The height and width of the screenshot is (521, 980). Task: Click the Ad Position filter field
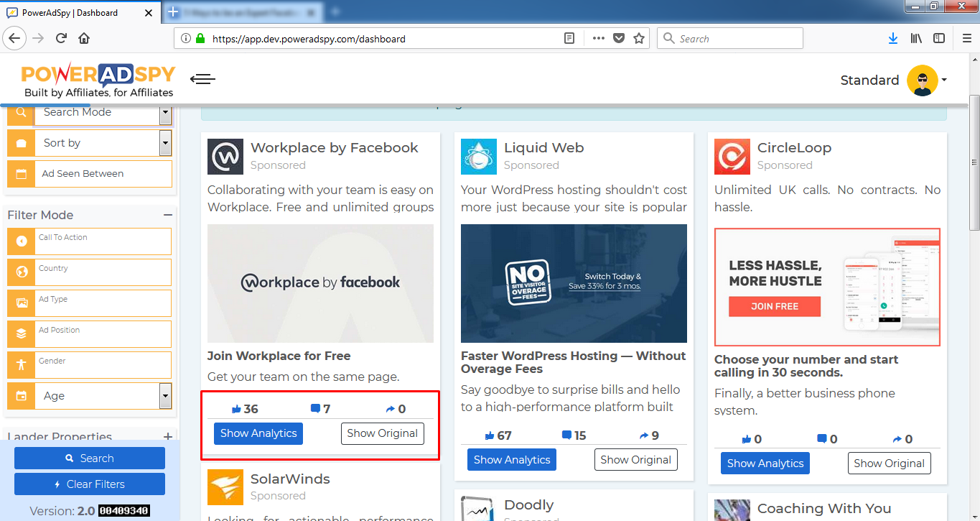(103, 334)
